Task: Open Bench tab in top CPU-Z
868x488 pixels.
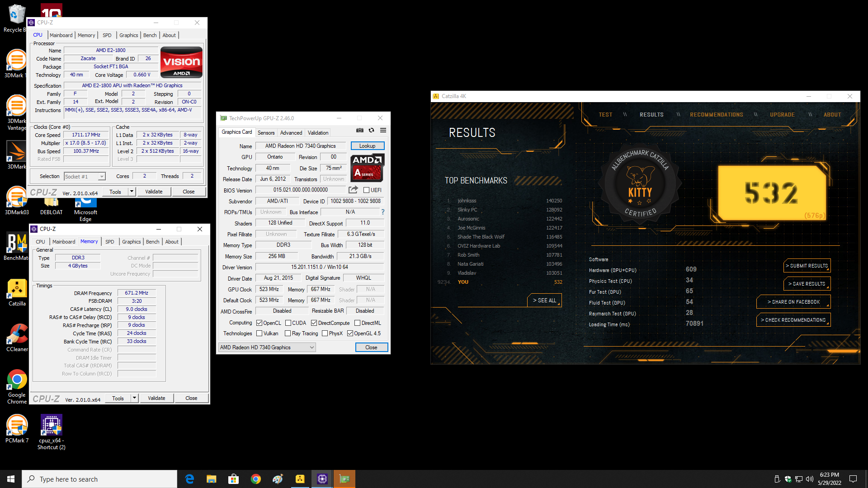Action: (x=150, y=35)
